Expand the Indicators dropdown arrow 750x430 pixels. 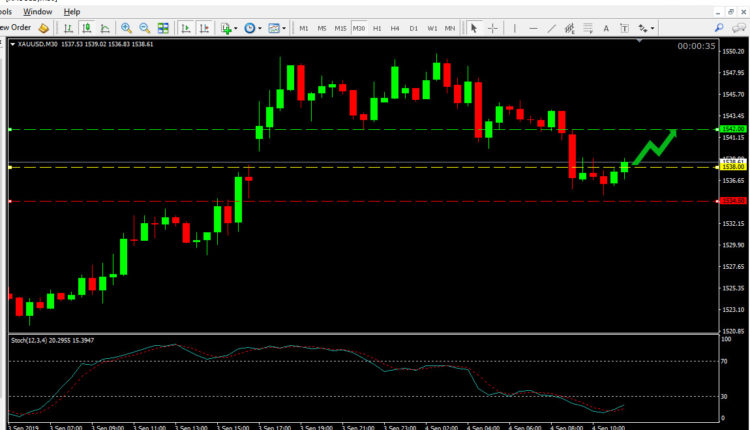(x=236, y=28)
